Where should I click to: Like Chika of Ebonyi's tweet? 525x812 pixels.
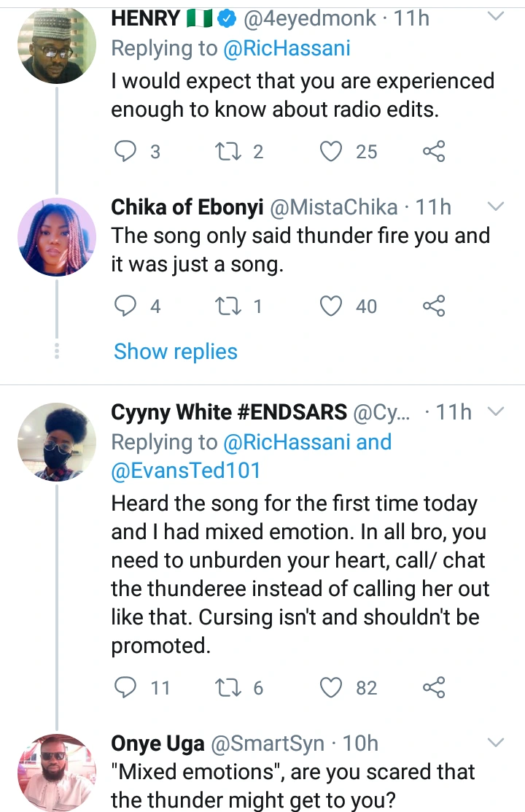[332, 306]
